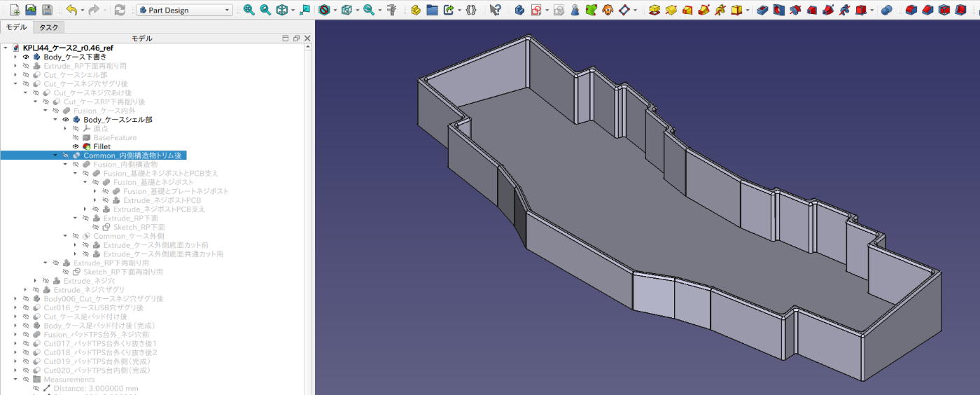Select the Pocket tool icon
This screenshot has width=980, height=395.
click(x=762, y=10)
